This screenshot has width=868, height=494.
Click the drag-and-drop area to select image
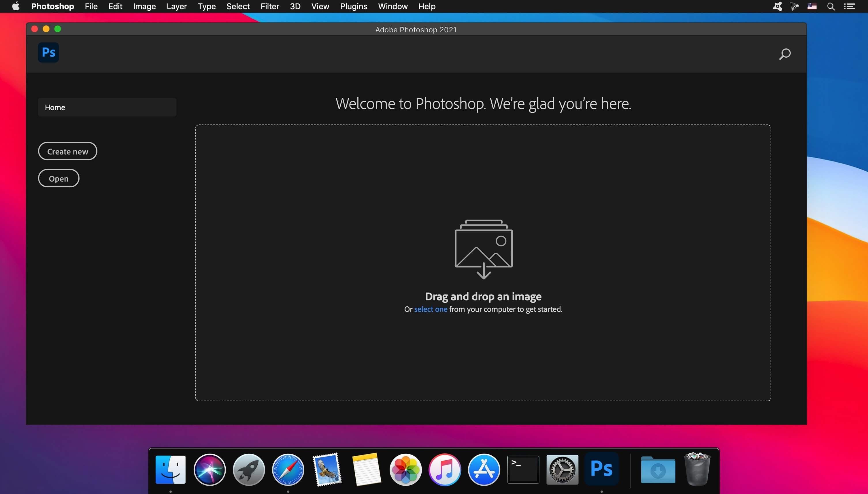click(x=431, y=309)
